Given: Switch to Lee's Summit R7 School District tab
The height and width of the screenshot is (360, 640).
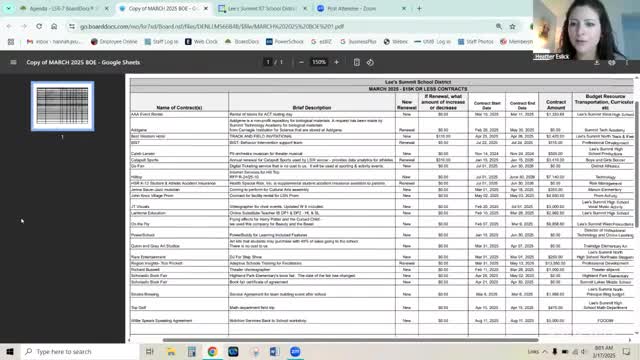Looking at the screenshot, I should click(x=262, y=8).
